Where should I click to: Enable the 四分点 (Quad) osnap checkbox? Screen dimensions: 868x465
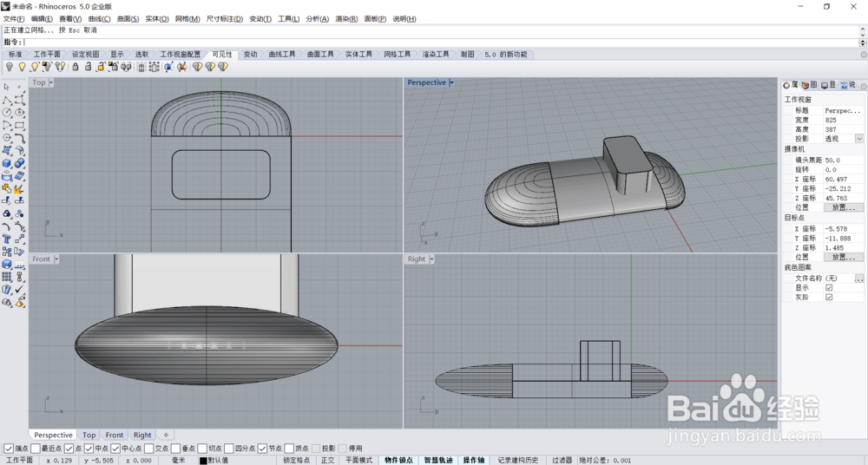[229, 449]
